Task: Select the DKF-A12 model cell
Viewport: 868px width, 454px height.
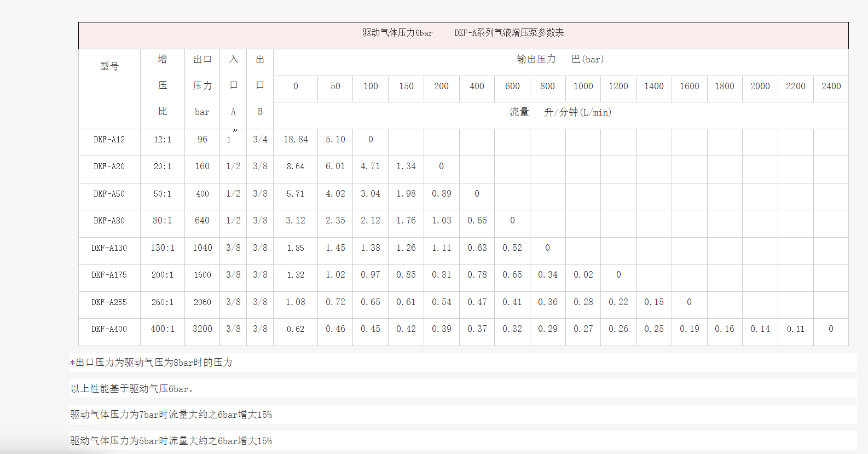Action: [x=109, y=140]
